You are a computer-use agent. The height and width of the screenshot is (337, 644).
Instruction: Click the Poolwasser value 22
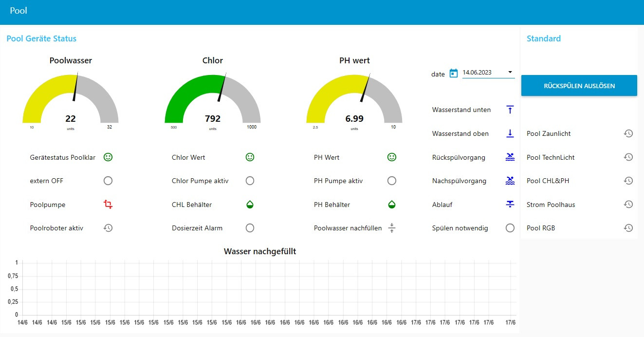(71, 118)
